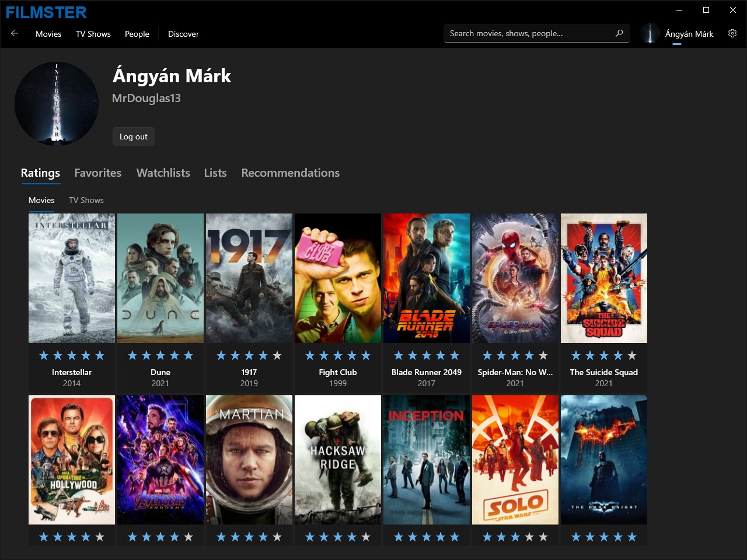Click the Blade Runner 2049 title text
This screenshot has height=560, width=747.
click(x=427, y=372)
